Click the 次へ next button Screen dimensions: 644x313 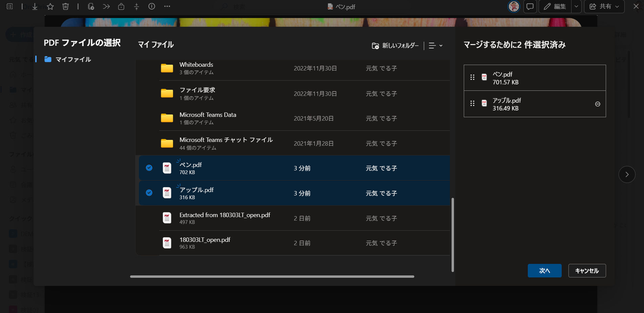(544, 271)
